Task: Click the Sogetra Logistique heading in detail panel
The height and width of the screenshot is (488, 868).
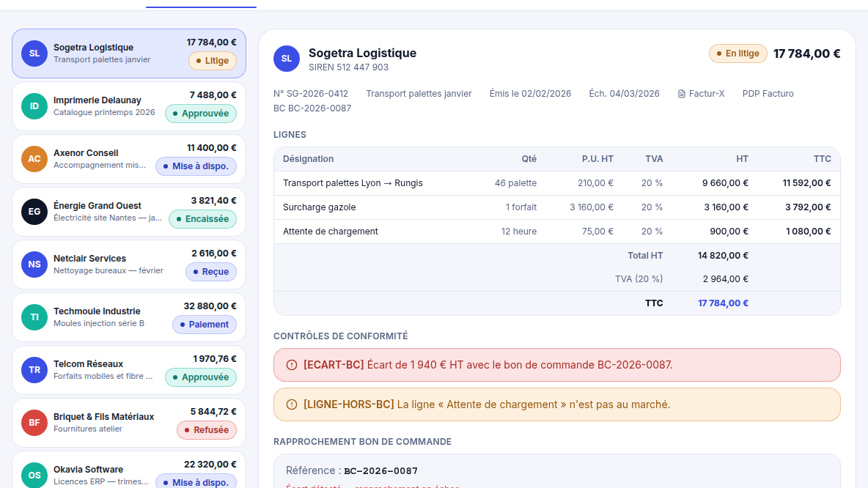Action: (362, 53)
